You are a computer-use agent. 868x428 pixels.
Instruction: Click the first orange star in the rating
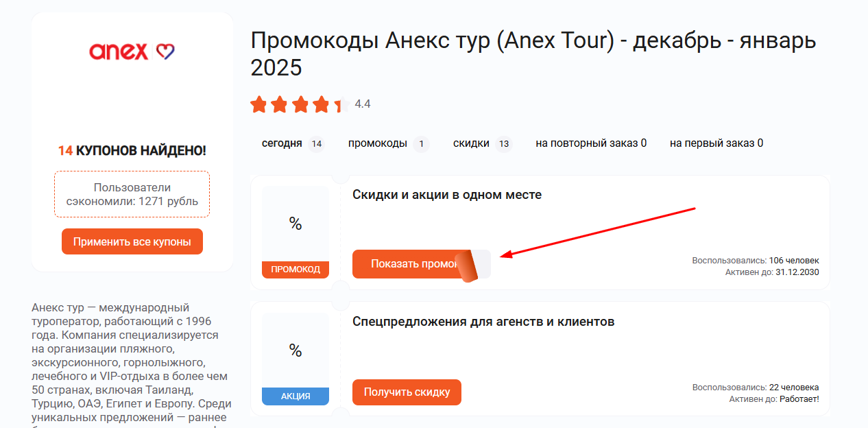tap(259, 104)
